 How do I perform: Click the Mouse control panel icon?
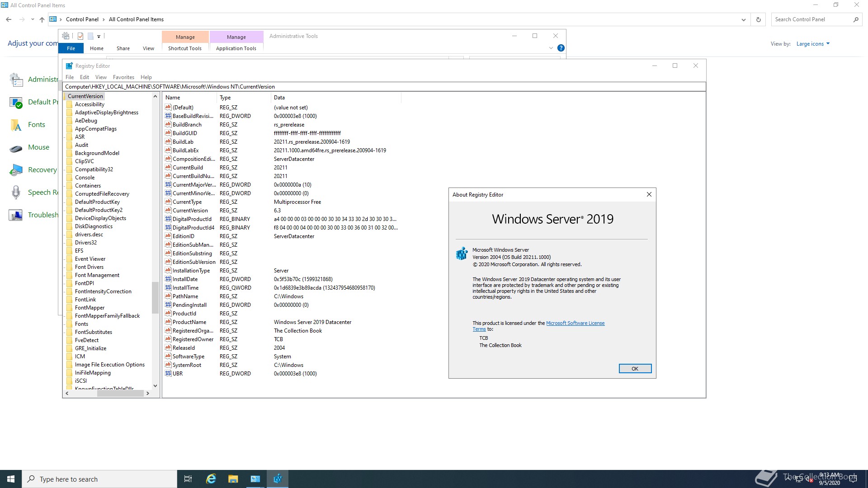16,147
